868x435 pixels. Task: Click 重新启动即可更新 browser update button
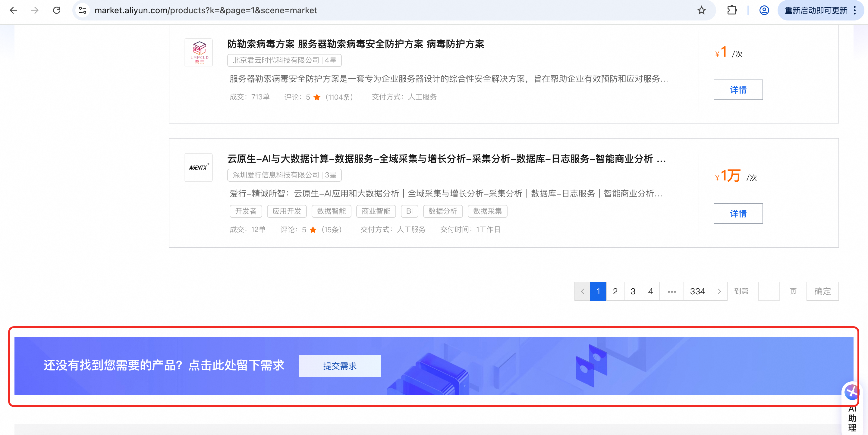point(816,10)
